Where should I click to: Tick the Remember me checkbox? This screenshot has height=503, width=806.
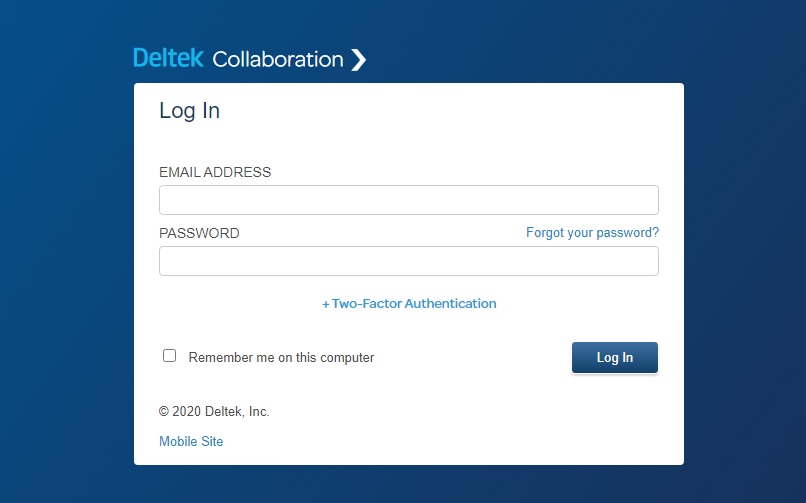(169, 356)
